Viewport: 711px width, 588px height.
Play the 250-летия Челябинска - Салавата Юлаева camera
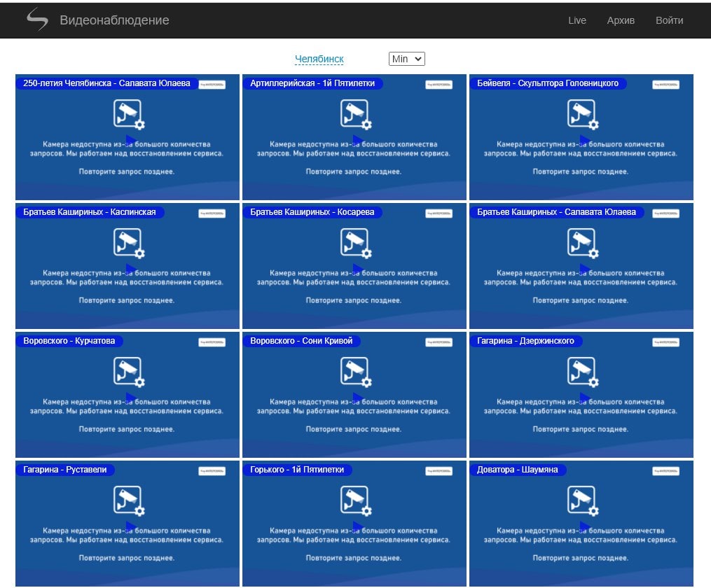131,140
